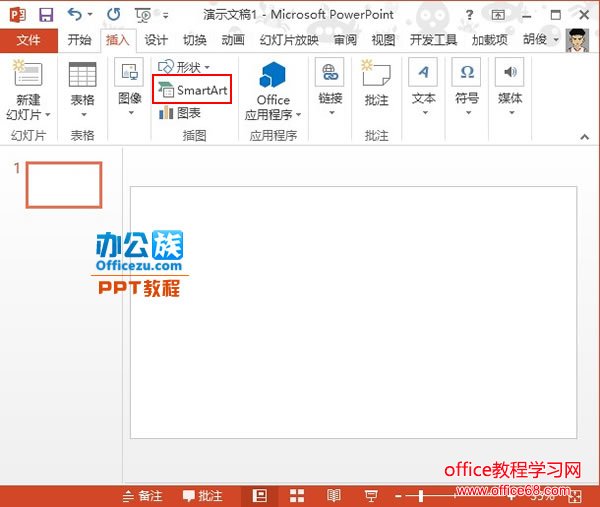Switch to the Home (开始) tab
600x507 pixels.
point(79,40)
